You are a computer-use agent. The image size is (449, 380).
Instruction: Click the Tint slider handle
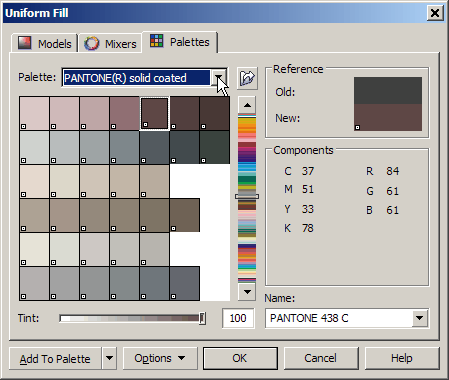click(x=202, y=318)
